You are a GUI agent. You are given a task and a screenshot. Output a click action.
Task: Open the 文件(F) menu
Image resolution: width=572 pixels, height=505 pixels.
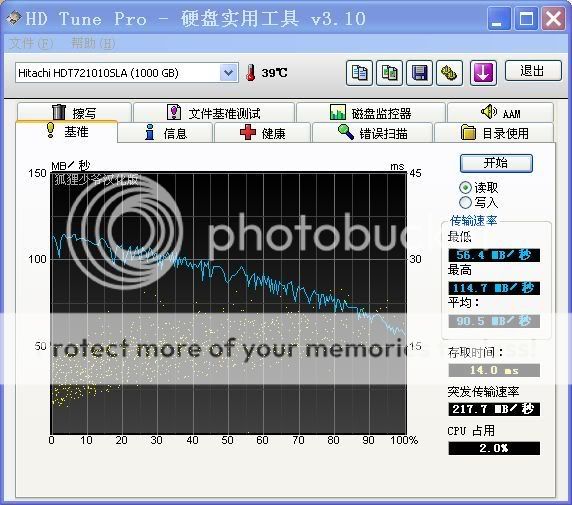pos(31,43)
